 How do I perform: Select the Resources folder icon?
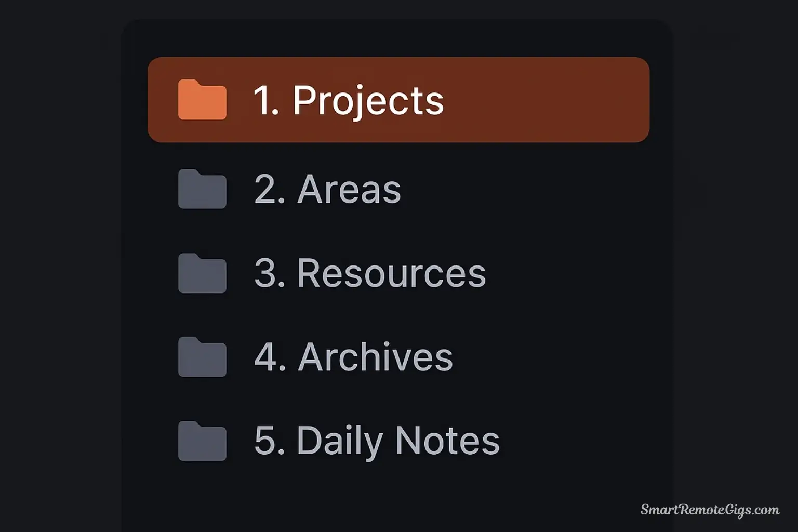[202, 273]
